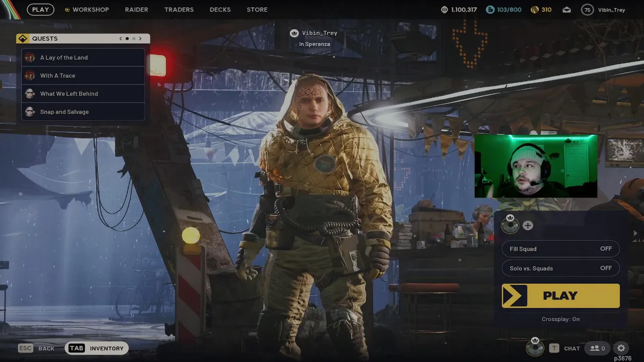Screen dimensions: 644x362
Task: Add a squad member with plus icon
Action: tap(527, 226)
